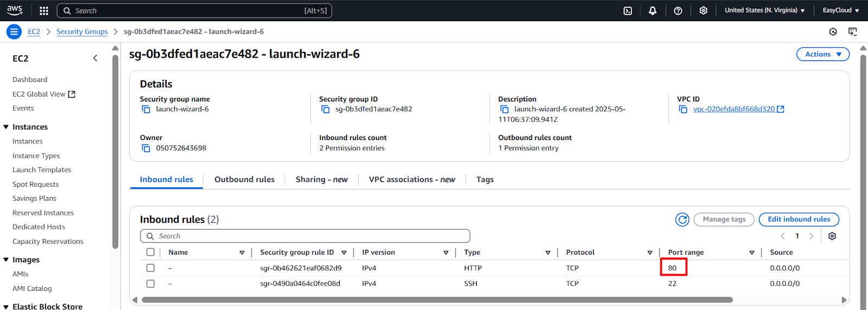Launch CloudShell from top bar
This screenshot has height=310, width=868.
click(x=628, y=10)
